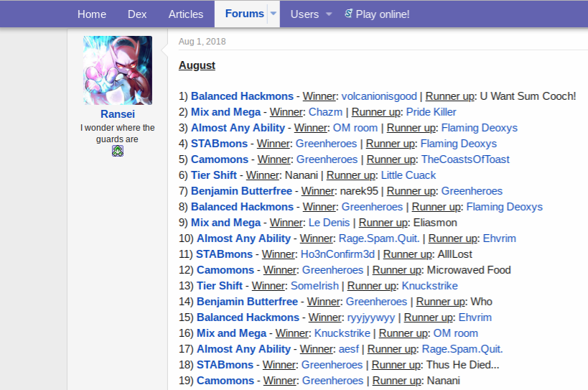Viewport: 588px width, 390px height.
Task: Click Little Cuack profile link
Action: pyautogui.click(x=409, y=175)
